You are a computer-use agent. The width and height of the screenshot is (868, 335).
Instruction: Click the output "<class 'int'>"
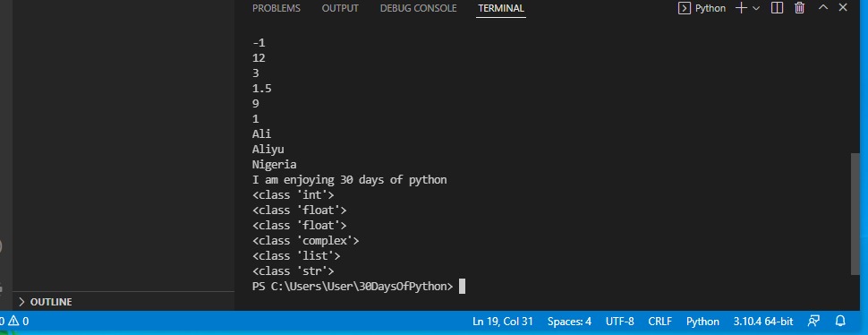[294, 195]
